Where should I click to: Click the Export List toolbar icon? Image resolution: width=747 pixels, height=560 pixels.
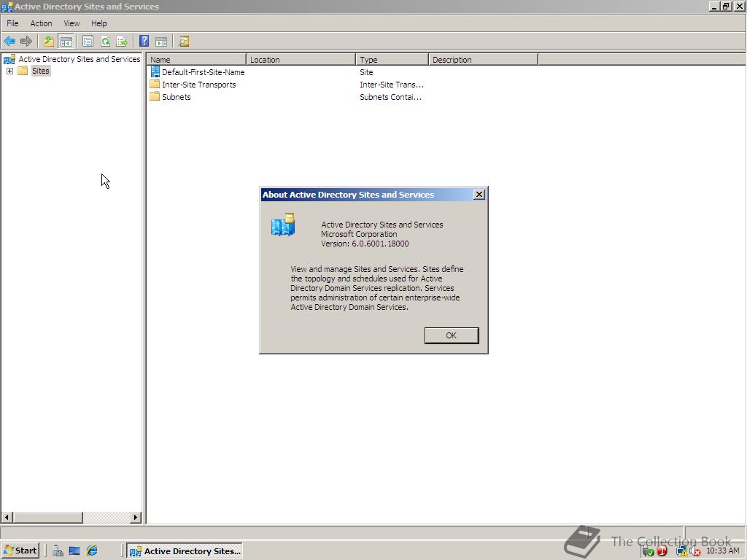(122, 42)
